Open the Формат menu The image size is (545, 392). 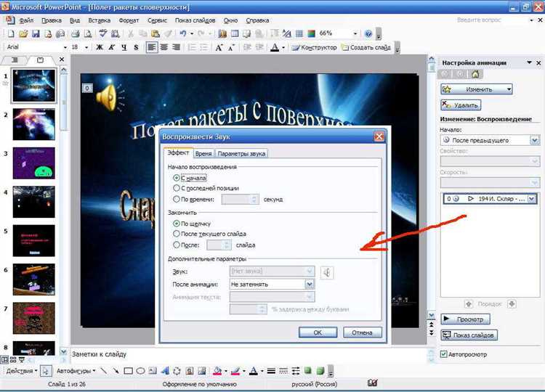click(129, 20)
